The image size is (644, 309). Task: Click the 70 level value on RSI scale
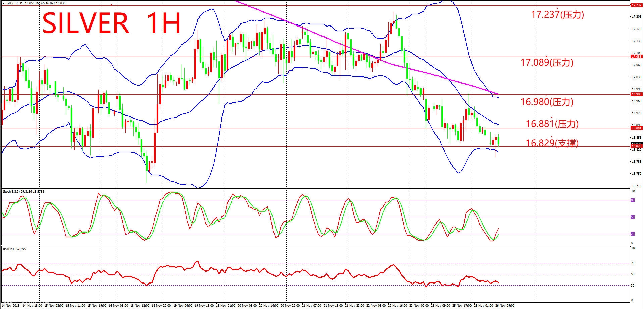point(633,263)
